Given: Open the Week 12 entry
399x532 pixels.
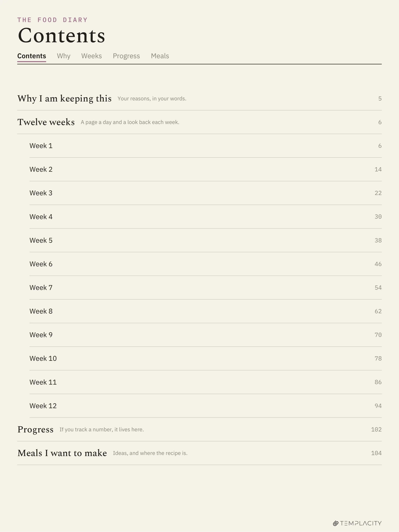Looking at the screenshot, I should (205, 406).
